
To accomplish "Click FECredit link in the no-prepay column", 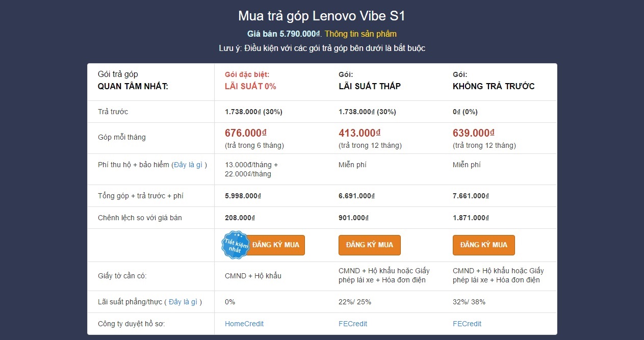I will tap(467, 324).
